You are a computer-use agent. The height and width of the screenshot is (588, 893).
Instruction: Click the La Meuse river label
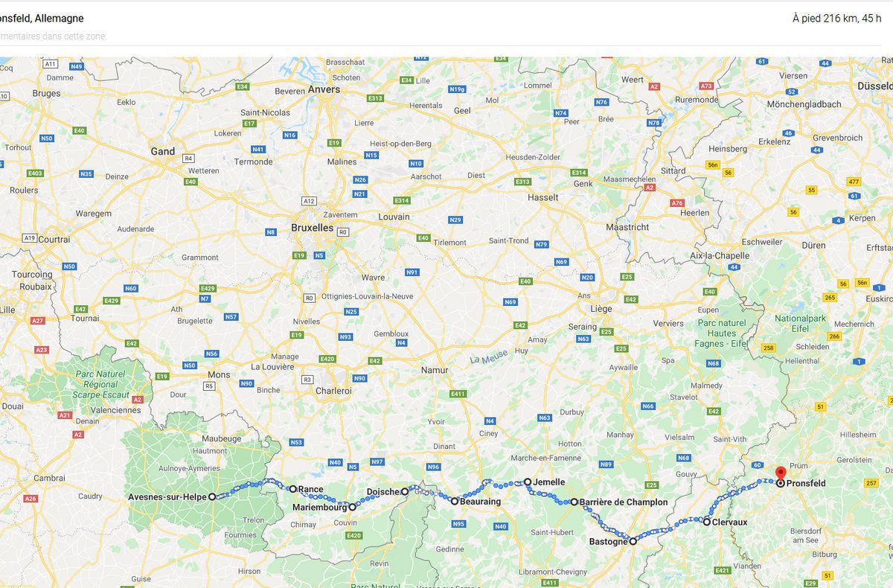pyautogui.click(x=488, y=357)
